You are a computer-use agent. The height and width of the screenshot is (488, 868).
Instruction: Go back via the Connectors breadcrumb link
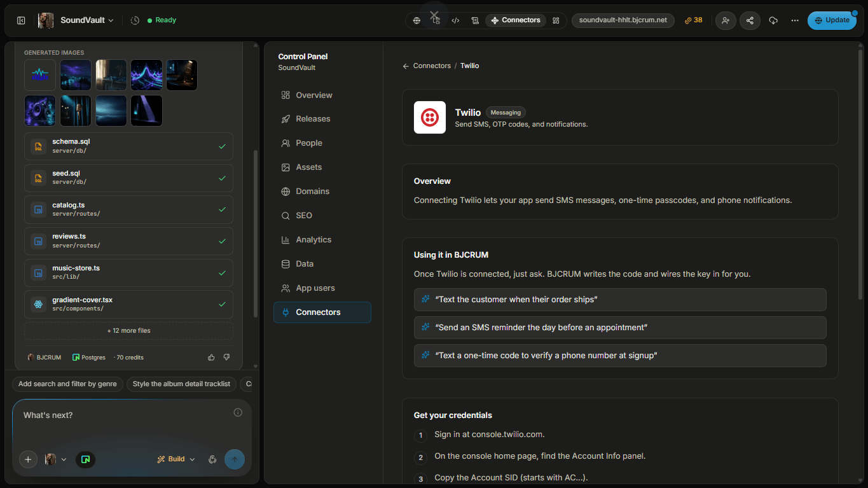(x=432, y=66)
